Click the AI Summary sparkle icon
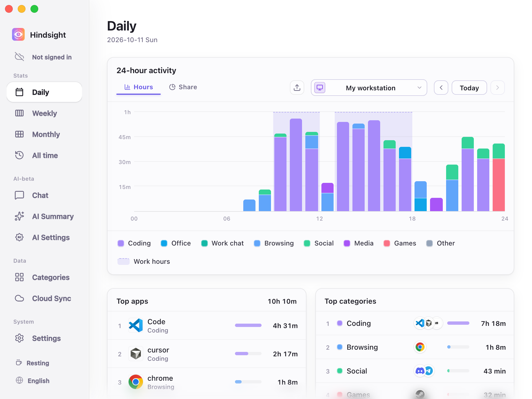The height and width of the screenshot is (399, 532). (19, 216)
